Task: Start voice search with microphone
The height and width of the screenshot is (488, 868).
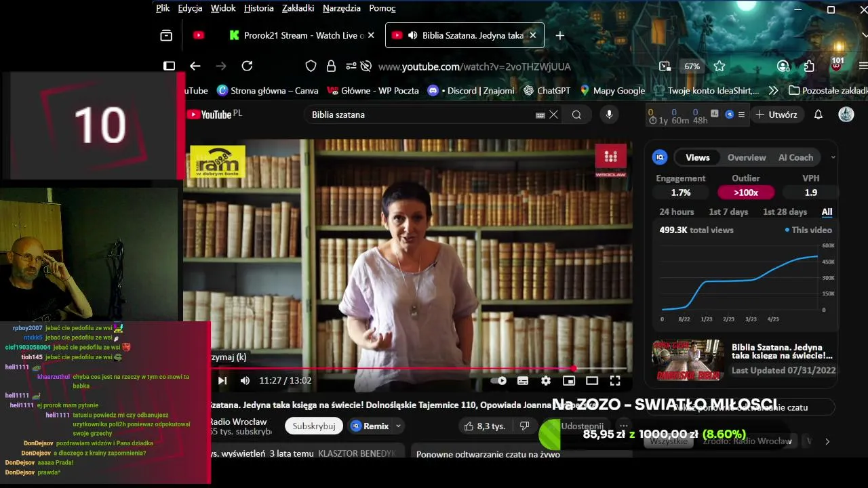Action: 609,115
